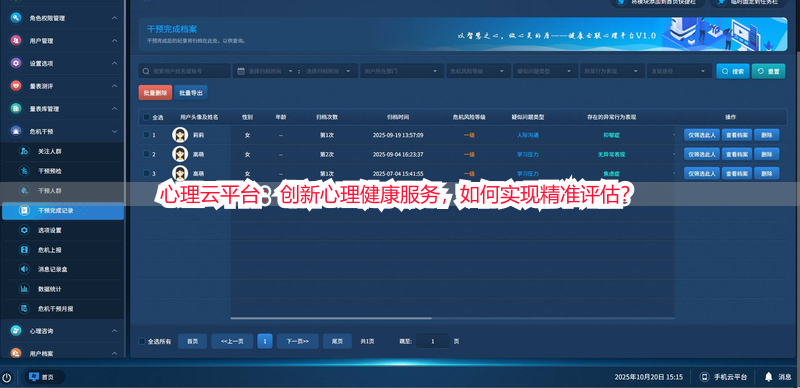This screenshot has height=388, width=800.
Task: Tick the checkbox for row 2
Action: [146, 154]
